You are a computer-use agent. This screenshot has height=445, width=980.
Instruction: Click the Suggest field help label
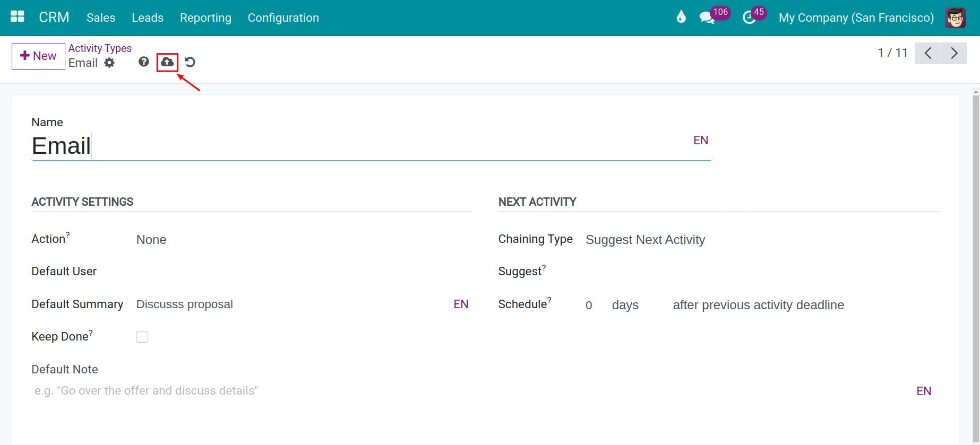coord(522,271)
